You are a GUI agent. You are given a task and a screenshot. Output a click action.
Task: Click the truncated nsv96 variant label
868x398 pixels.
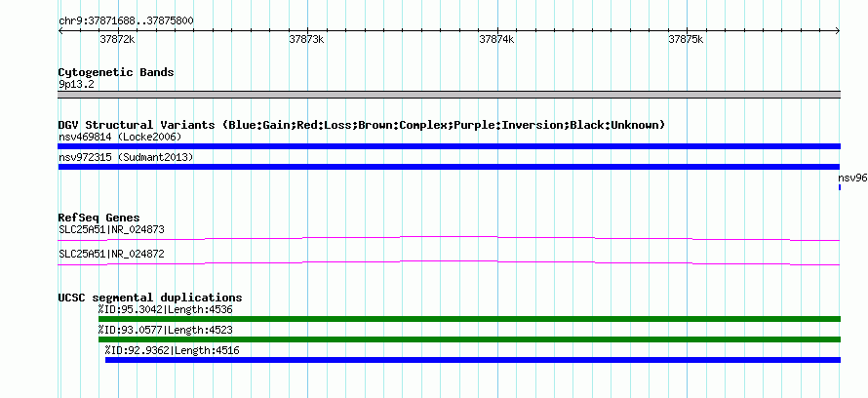[852, 179]
